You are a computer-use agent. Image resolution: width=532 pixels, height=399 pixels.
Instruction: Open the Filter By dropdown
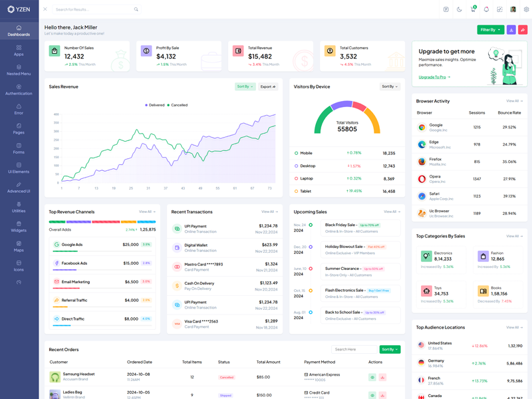[490, 30]
